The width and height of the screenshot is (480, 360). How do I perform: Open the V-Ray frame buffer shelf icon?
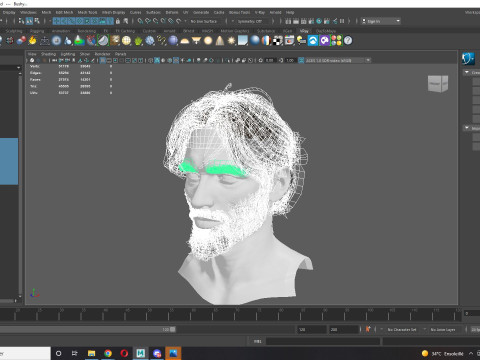(x=289, y=41)
